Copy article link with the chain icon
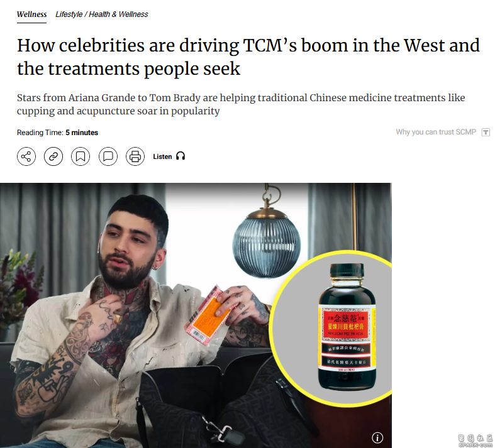Screen dimensions: 495x448 point(53,156)
